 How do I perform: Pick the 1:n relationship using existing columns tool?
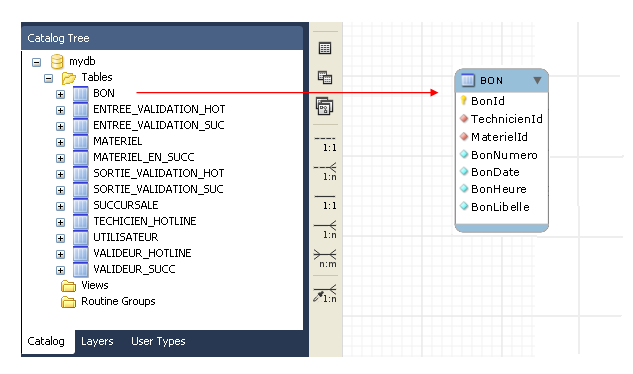325,294
